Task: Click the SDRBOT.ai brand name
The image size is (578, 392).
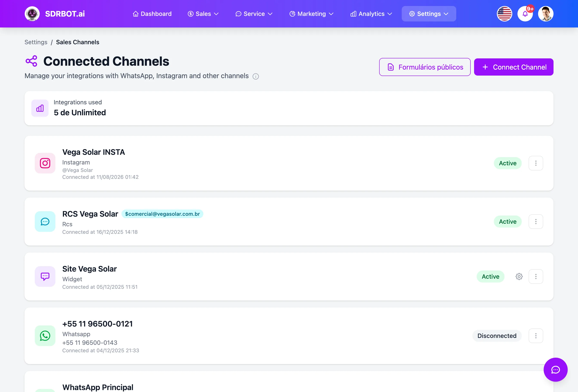Action: (x=65, y=14)
